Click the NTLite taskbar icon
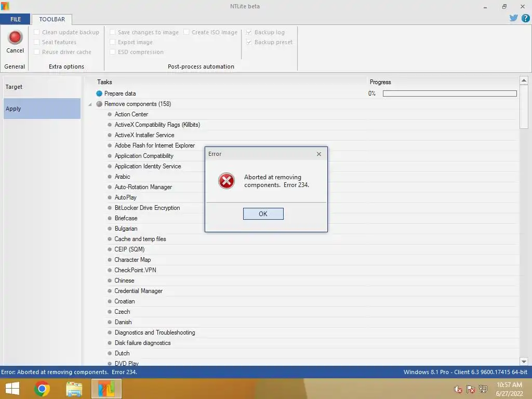 pos(106,389)
